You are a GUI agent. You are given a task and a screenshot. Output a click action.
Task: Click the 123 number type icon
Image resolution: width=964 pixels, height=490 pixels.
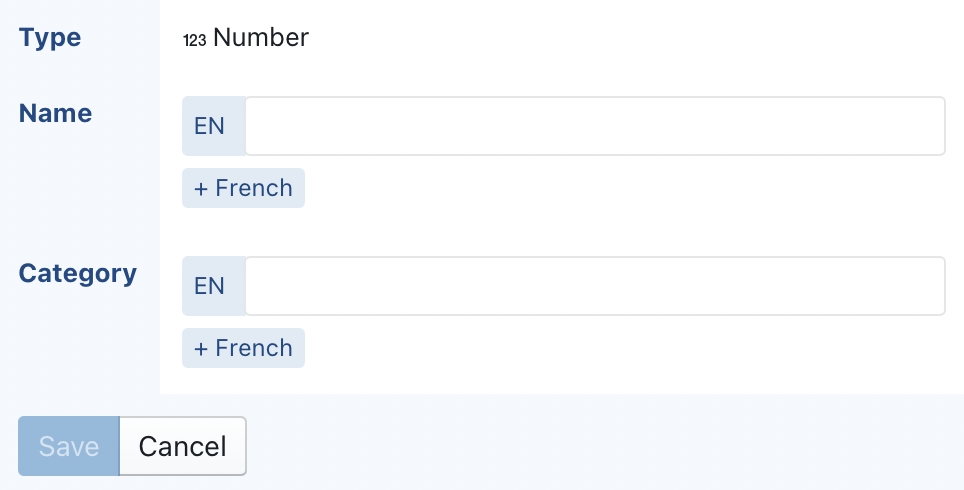[194, 40]
